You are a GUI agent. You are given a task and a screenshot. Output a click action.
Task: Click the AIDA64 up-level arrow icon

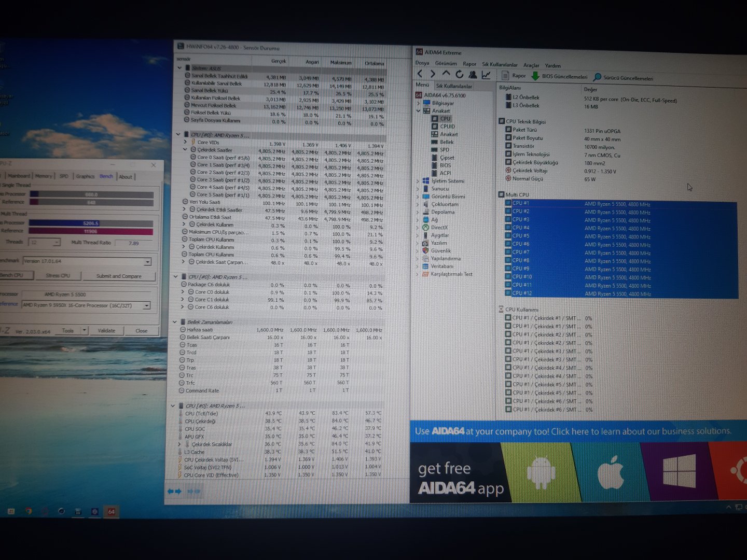click(446, 74)
